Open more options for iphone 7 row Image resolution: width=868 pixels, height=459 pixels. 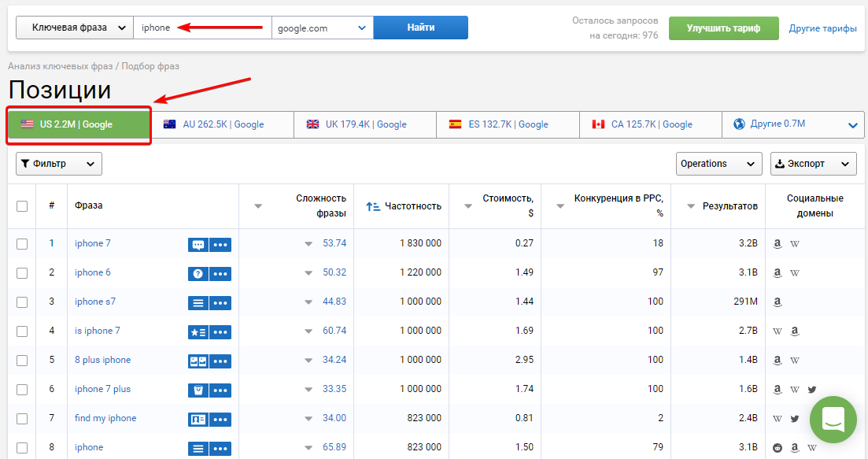pos(220,245)
